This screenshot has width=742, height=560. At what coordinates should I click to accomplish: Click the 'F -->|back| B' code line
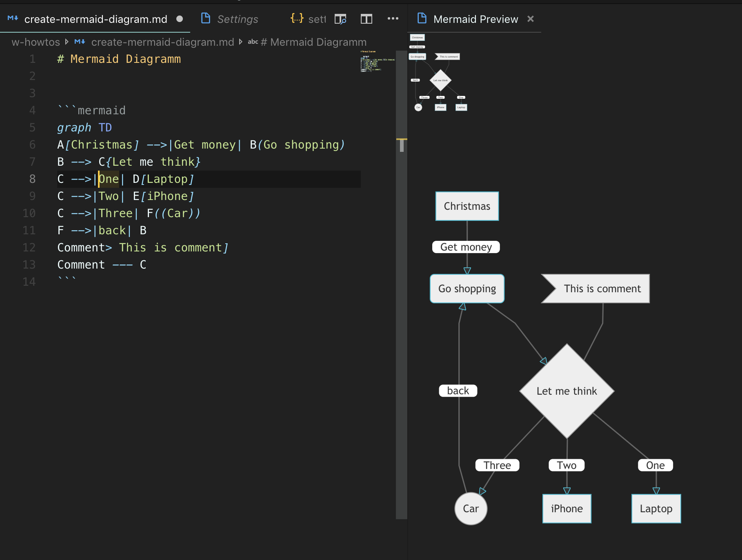(102, 231)
